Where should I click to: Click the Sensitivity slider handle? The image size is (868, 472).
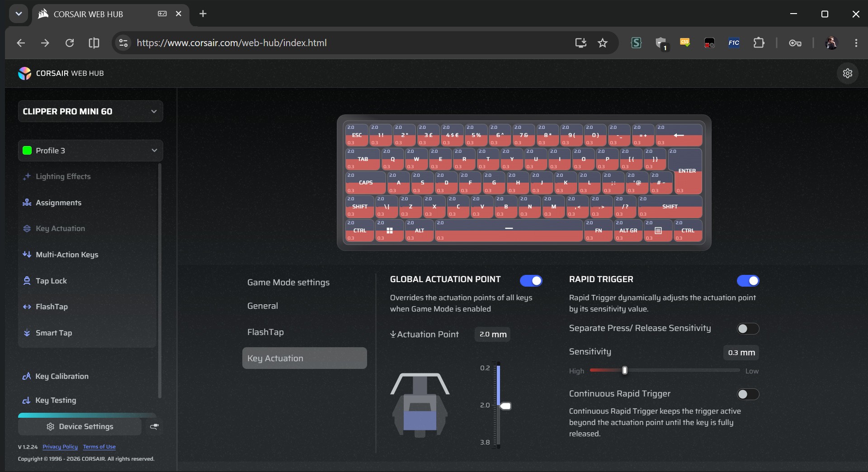coord(625,371)
